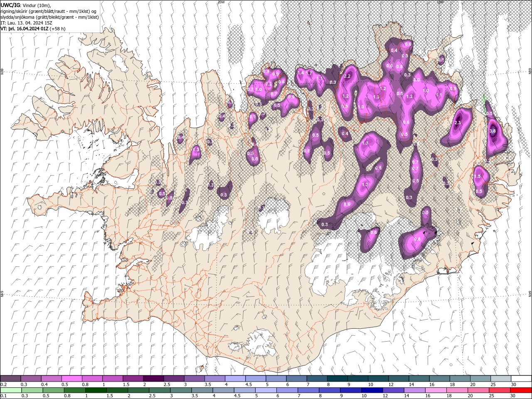This screenshot has height=399, width=532.
Task: Click the '0.2' label in the top legend row
Action: tap(4, 384)
